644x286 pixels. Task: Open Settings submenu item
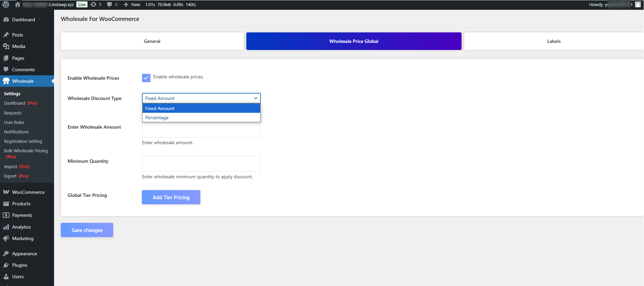[x=12, y=94]
